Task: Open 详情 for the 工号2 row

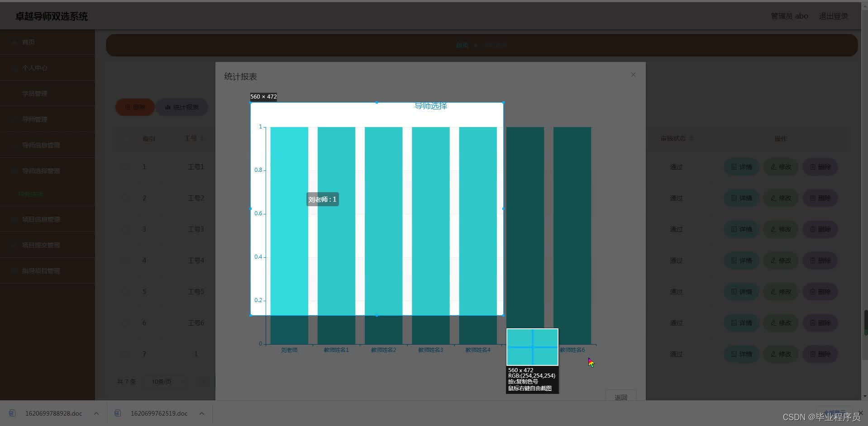Action: tap(741, 198)
